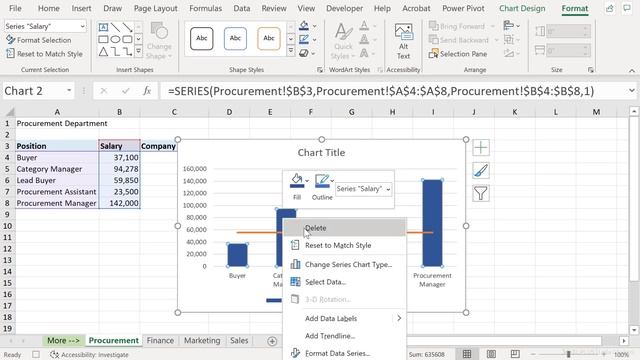
Task: Click Format Selection in the ribbon
Action: (x=39, y=40)
